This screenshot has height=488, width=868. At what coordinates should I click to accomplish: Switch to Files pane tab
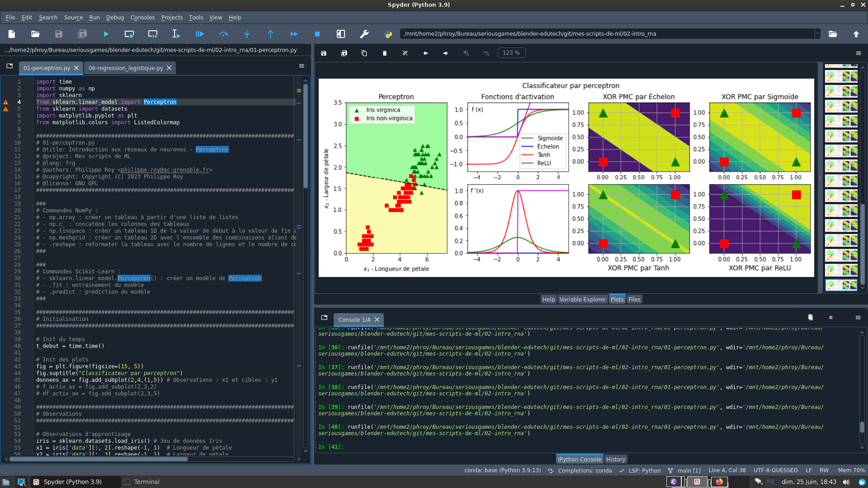pyautogui.click(x=634, y=299)
